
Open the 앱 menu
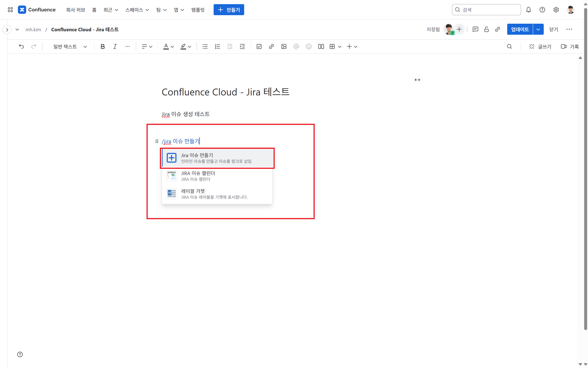click(x=179, y=10)
